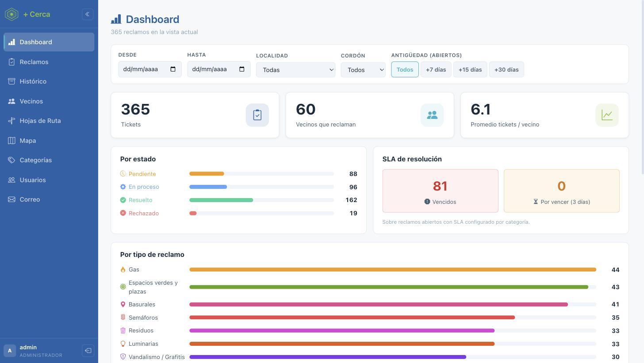The width and height of the screenshot is (644, 363).
Task: Click the Vencidos alert icon
Action: [x=427, y=202]
